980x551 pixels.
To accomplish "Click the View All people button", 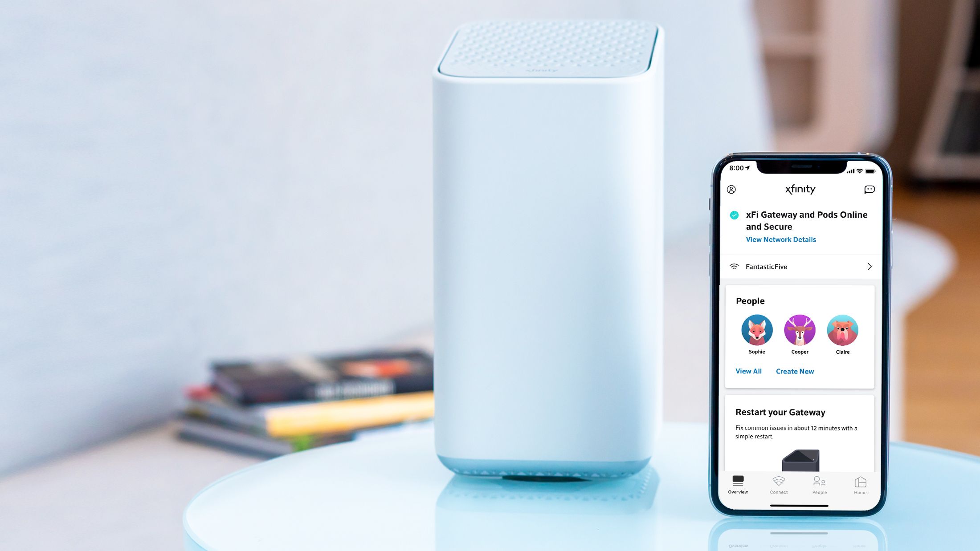I will pos(748,371).
